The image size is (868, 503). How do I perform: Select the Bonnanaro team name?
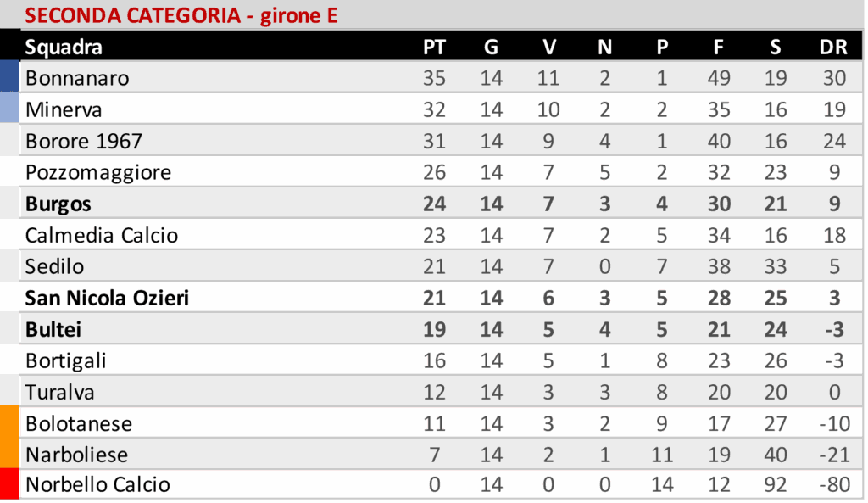(77, 79)
